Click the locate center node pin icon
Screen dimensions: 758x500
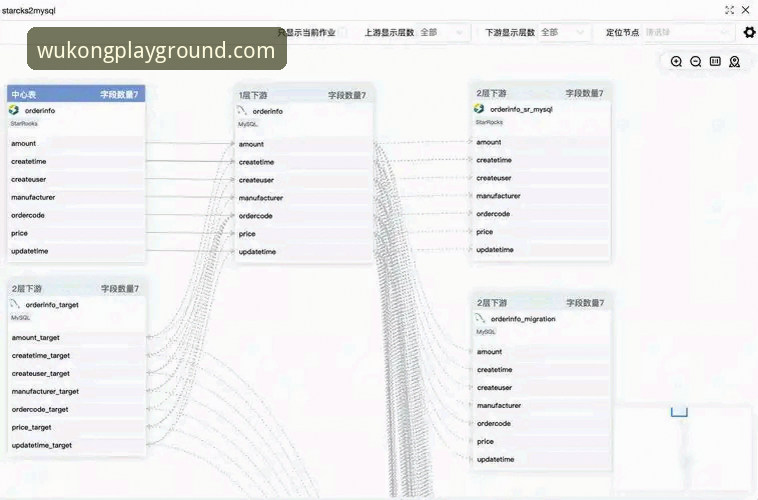[734, 61]
